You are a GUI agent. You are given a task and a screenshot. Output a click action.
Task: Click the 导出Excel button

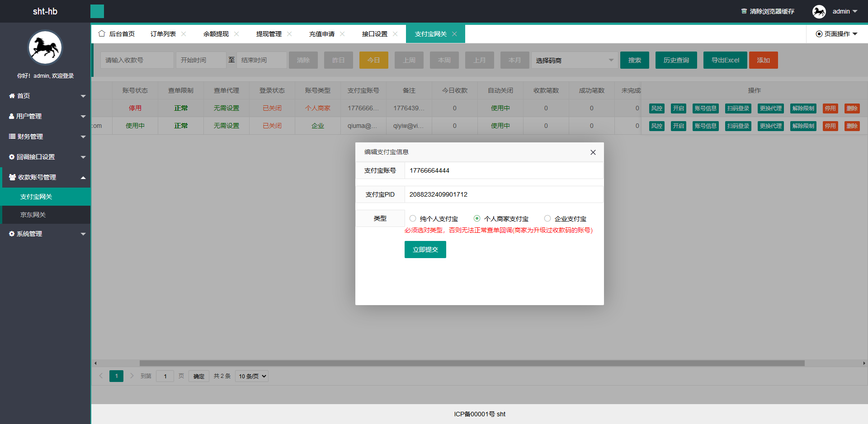[x=725, y=60]
